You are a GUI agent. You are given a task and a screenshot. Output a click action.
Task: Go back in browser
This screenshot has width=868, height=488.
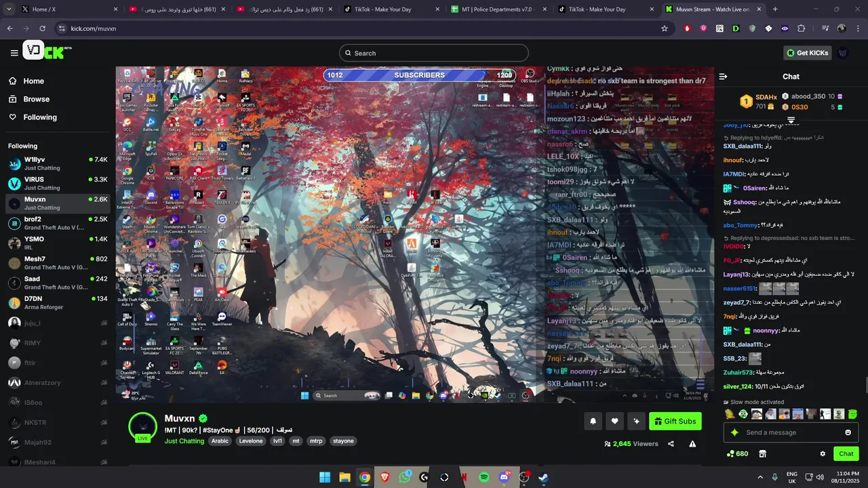[9, 28]
